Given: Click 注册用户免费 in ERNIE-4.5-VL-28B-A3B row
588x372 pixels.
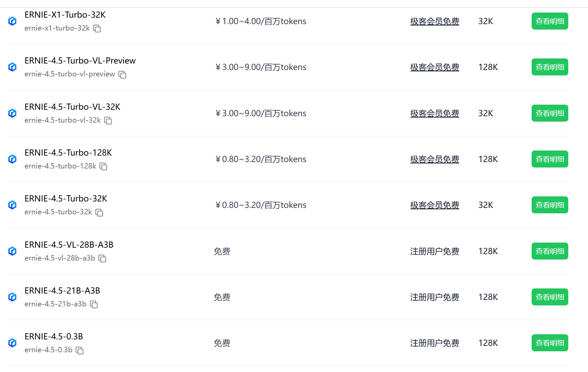Looking at the screenshot, I should point(434,251).
